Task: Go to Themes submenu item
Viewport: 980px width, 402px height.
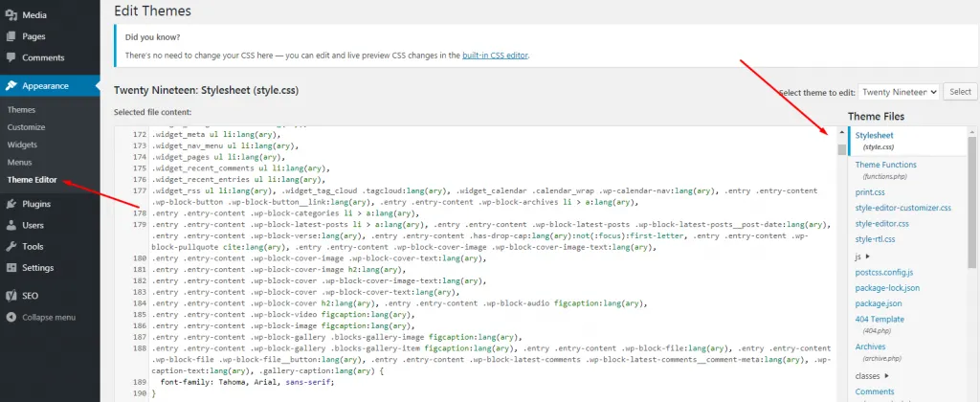Action: click(x=21, y=109)
